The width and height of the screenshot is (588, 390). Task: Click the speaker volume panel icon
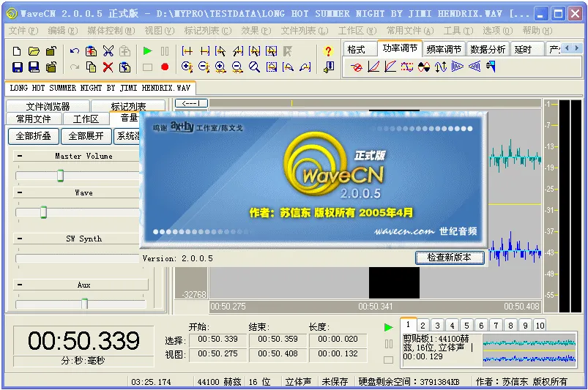tap(329, 67)
